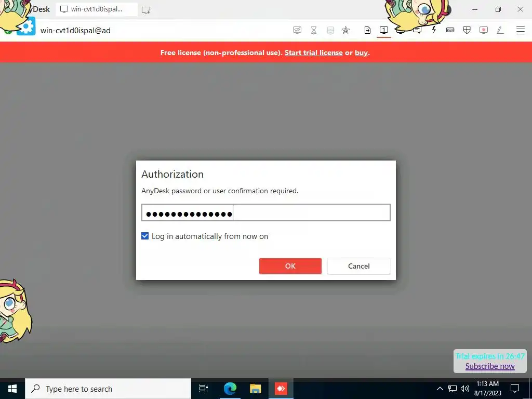
Task: Click AnyDesk icon in taskbar
Action: (281, 389)
